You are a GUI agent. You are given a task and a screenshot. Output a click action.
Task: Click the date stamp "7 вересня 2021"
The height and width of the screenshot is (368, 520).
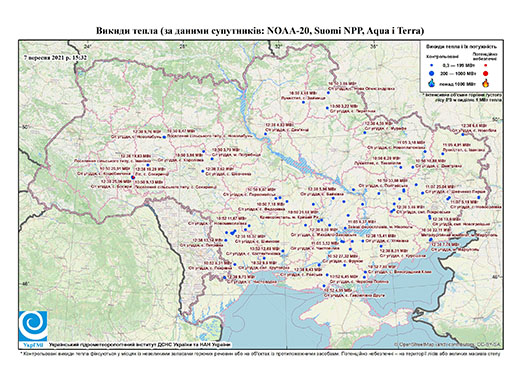[x=45, y=57]
